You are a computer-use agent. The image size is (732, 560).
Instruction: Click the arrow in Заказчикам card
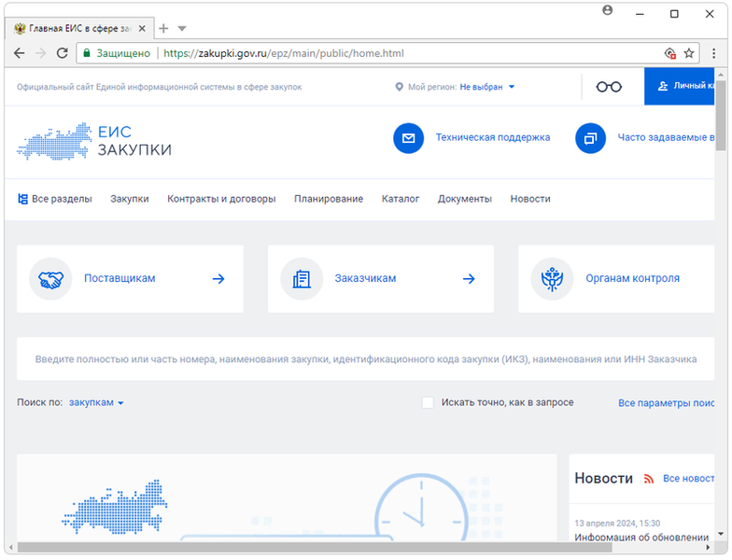click(469, 279)
